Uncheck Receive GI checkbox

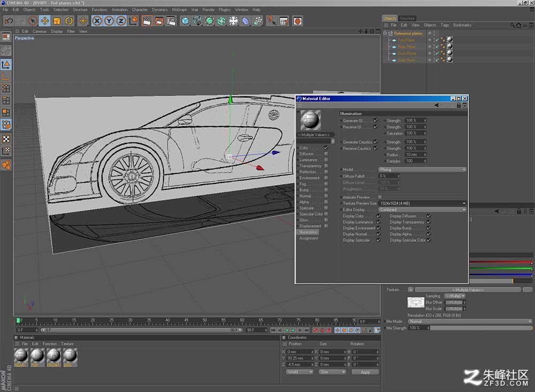coord(376,127)
